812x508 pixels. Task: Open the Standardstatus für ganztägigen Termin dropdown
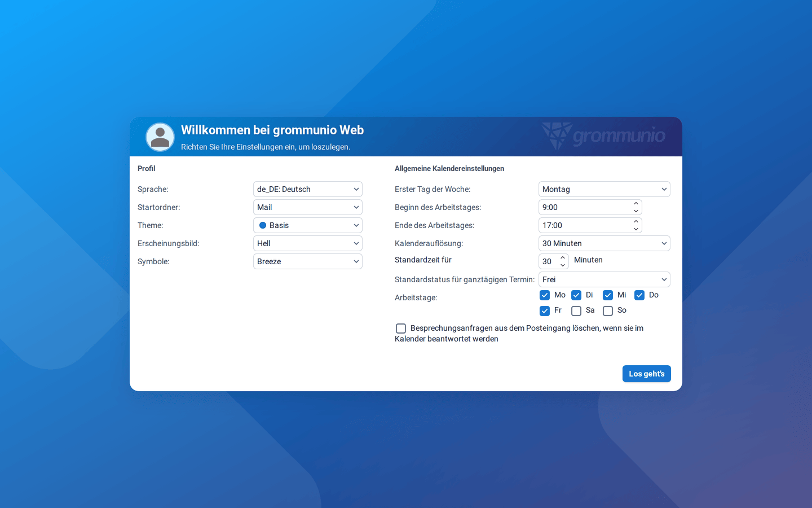(604, 279)
